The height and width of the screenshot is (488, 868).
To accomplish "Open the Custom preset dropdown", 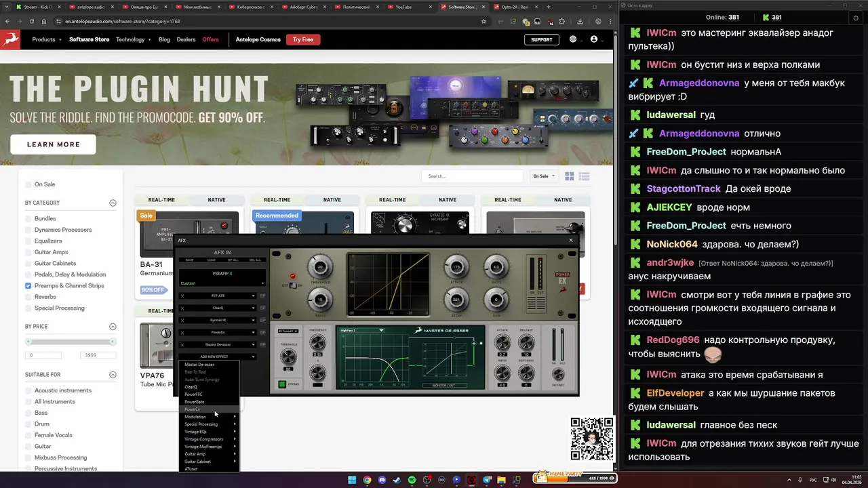I will (222, 283).
